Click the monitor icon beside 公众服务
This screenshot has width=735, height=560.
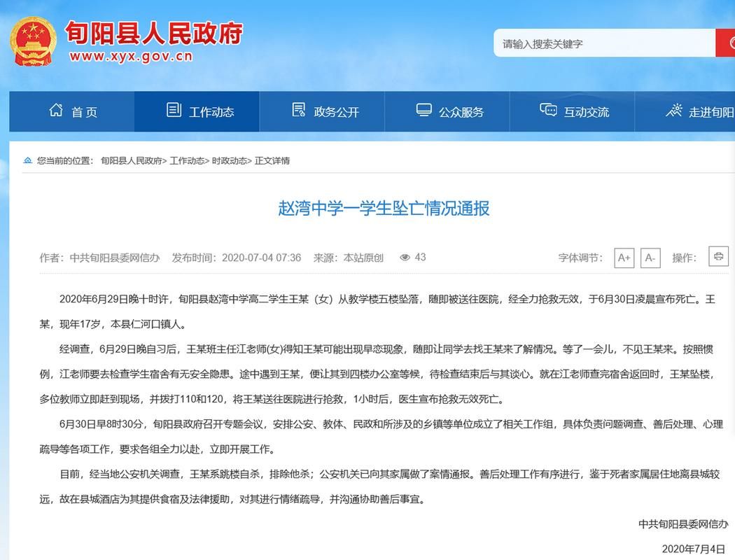pyautogui.click(x=423, y=110)
